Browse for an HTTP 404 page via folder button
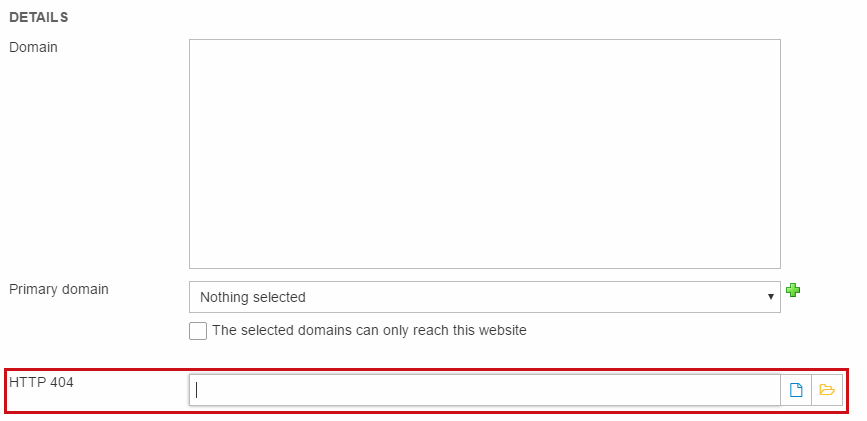 [827, 390]
